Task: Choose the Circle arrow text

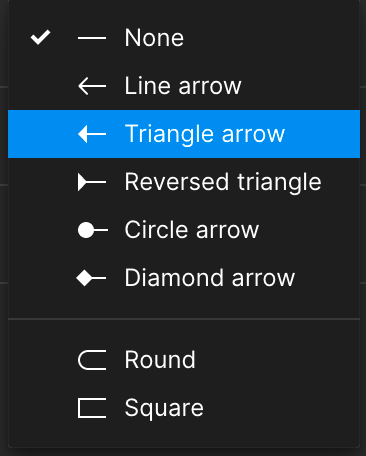Action: coord(192,230)
